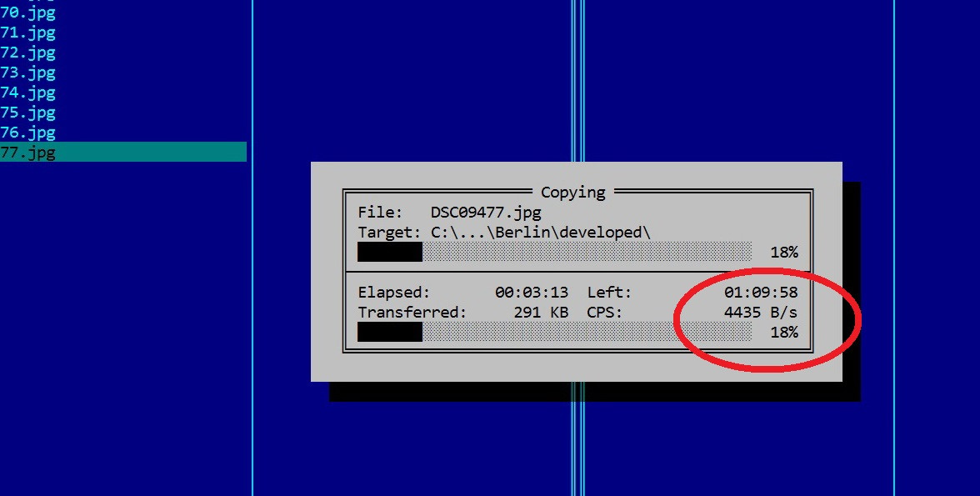Click the highlighted 77.jpg entry

(123, 152)
